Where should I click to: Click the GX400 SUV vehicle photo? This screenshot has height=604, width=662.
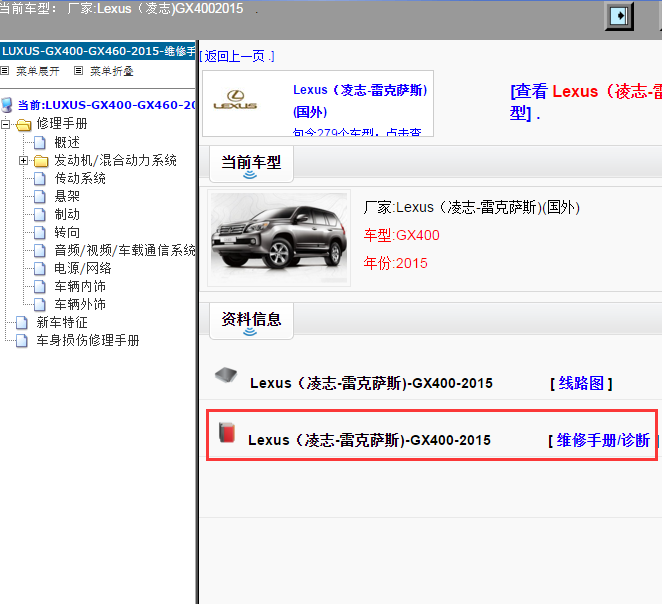coord(279,238)
